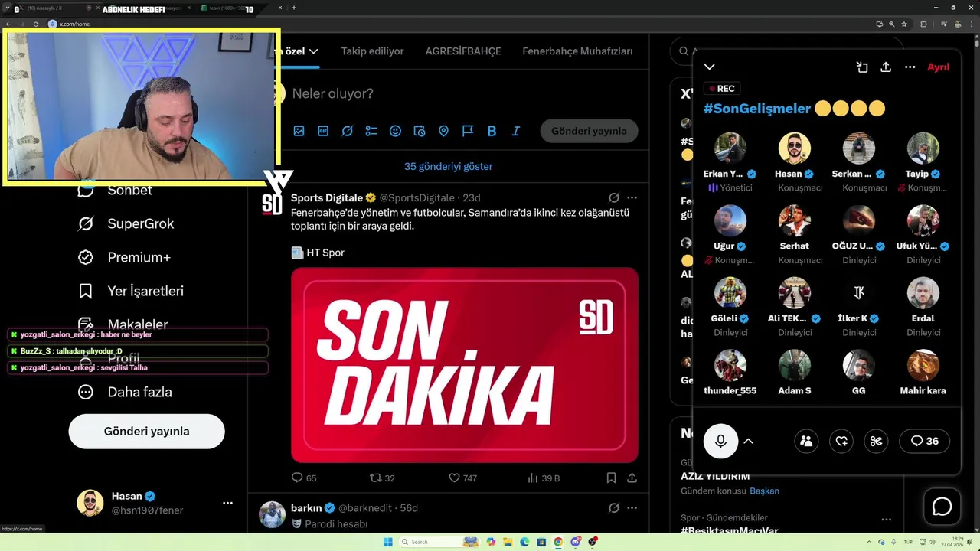The width and height of the screenshot is (980, 551).
Task: Open Hasan account options menu
Action: [x=227, y=503]
